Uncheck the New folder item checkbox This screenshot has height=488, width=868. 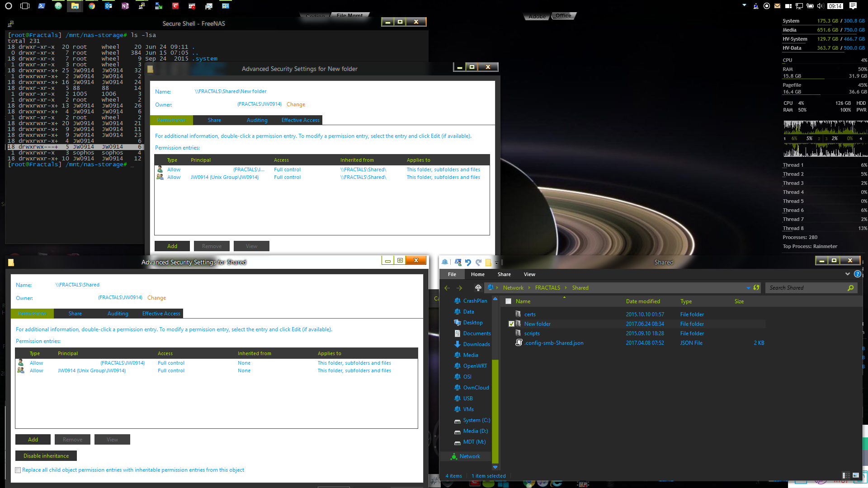[x=511, y=324]
